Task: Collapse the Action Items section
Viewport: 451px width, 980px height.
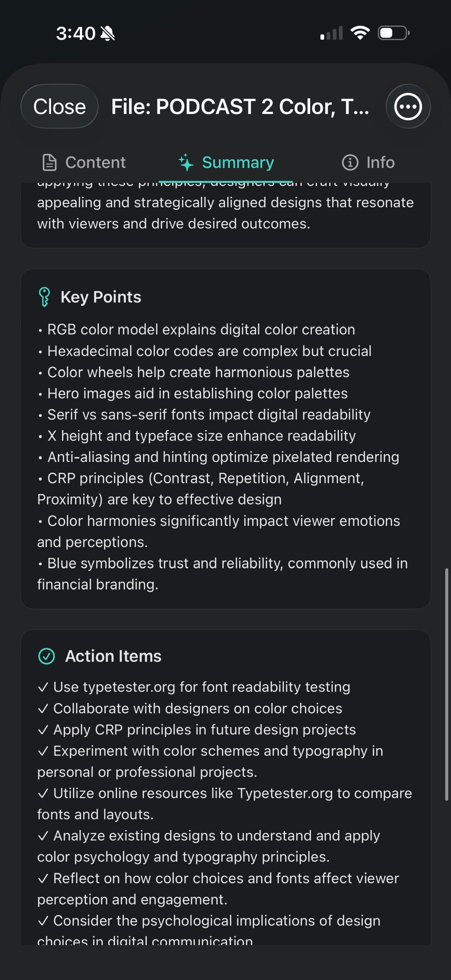Action: (113, 655)
